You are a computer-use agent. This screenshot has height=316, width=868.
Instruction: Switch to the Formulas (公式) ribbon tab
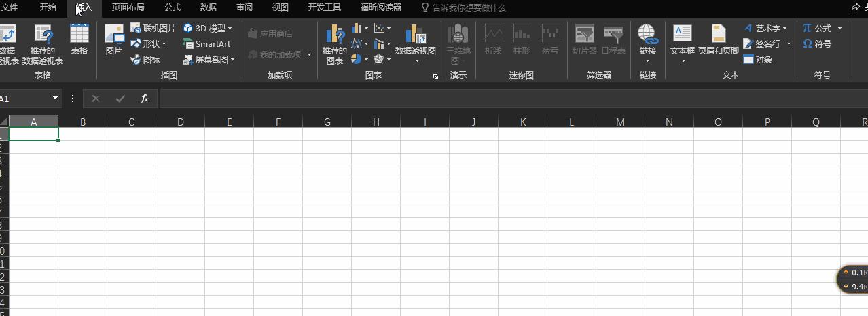[173, 7]
